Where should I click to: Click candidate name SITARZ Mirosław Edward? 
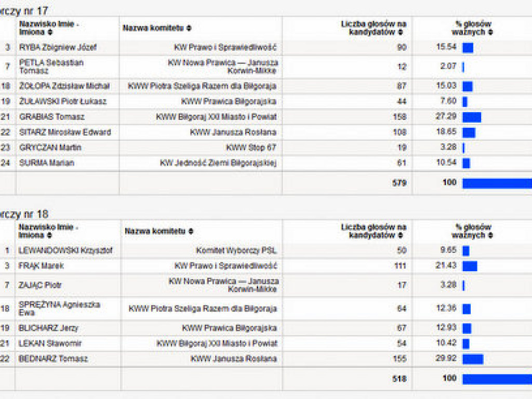65,132
